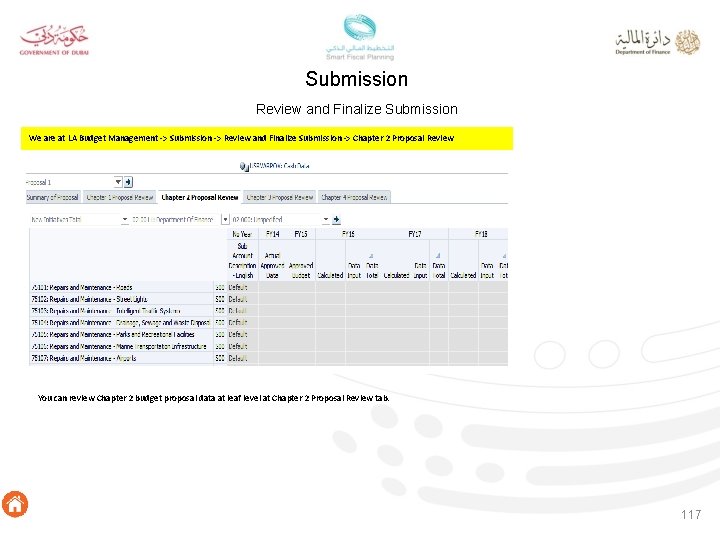This screenshot has height=540, width=720.
Task: Switch to Chapter 3 Proposal Review tab
Action: [x=280, y=197]
